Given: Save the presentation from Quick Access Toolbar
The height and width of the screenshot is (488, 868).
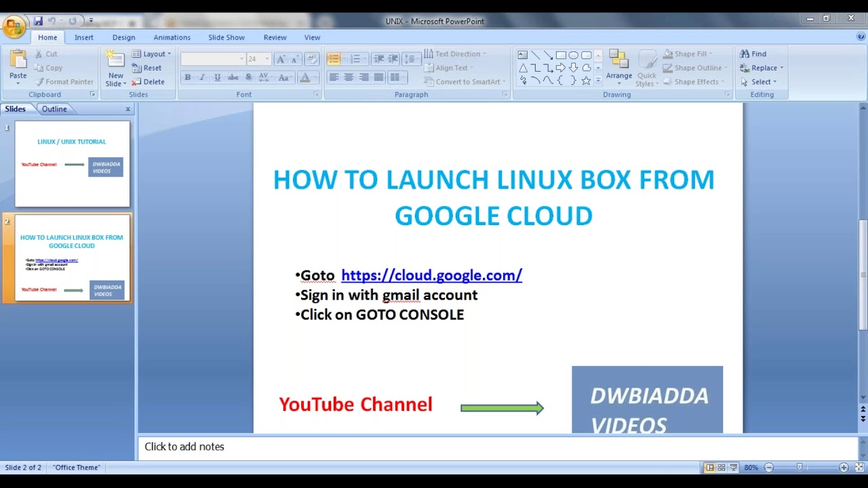Looking at the screenshot, I should point(38,21).
